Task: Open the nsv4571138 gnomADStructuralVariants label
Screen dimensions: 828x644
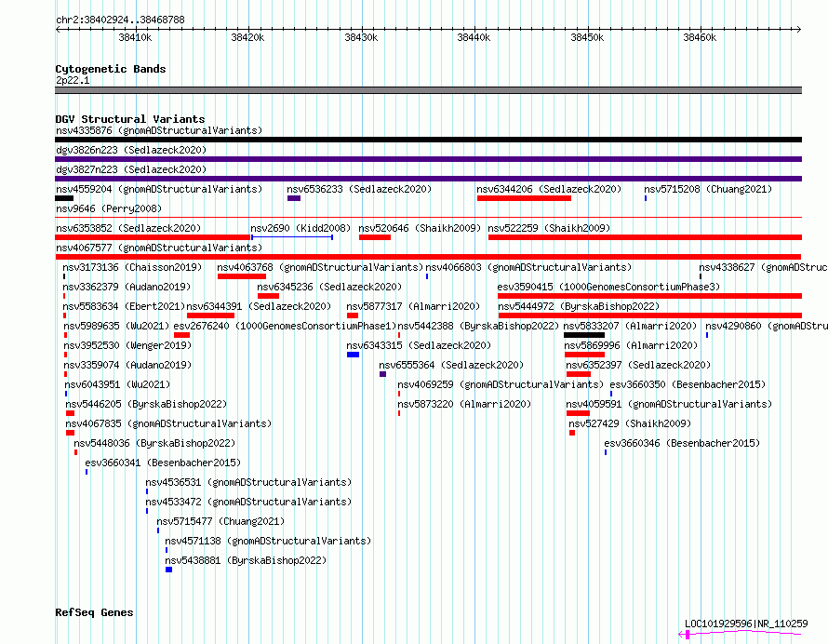Action: coord(268,541)
